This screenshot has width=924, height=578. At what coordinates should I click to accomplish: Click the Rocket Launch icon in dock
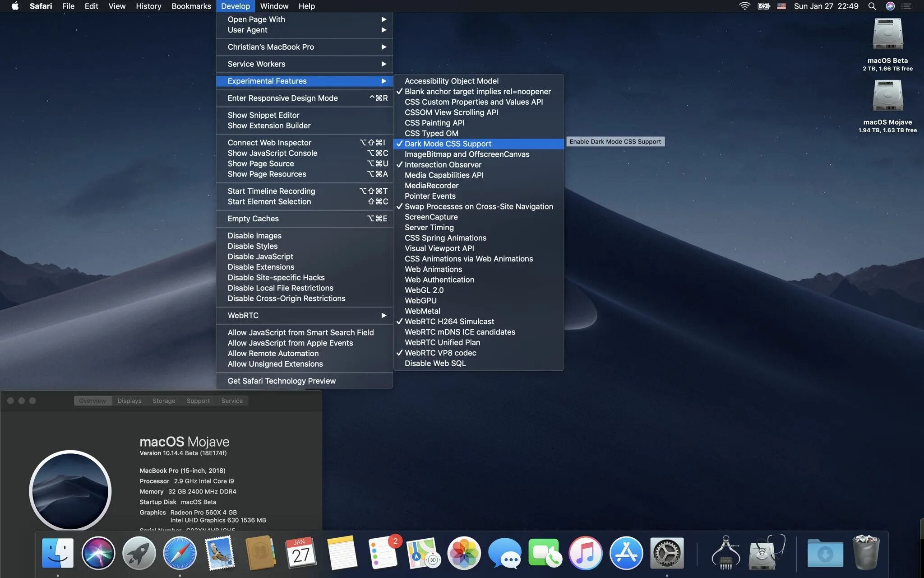[x=139, y=552]
